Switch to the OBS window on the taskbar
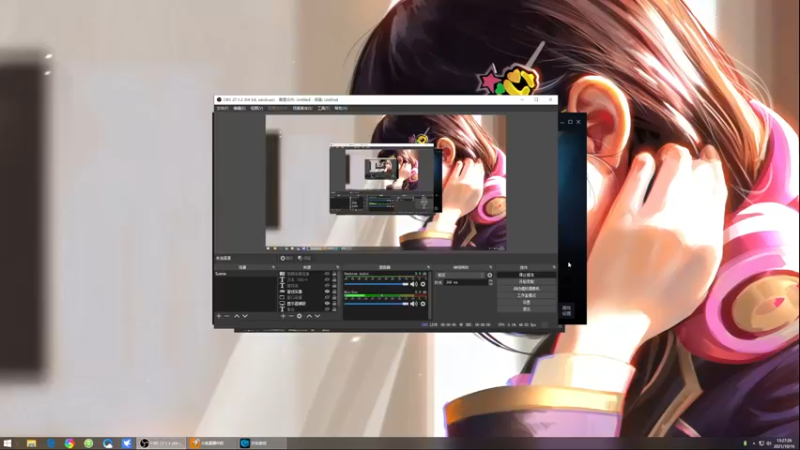Viewport: 800px width, 450px height. click(x=162, y=443)
